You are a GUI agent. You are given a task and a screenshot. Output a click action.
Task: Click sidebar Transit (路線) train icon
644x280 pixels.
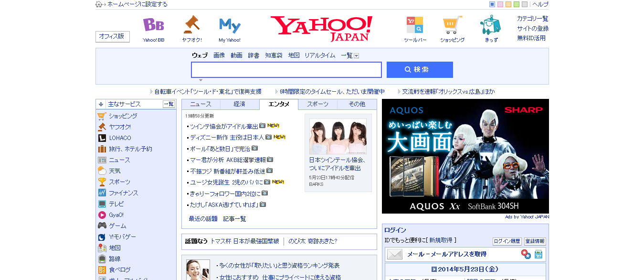tap(102, 258)
